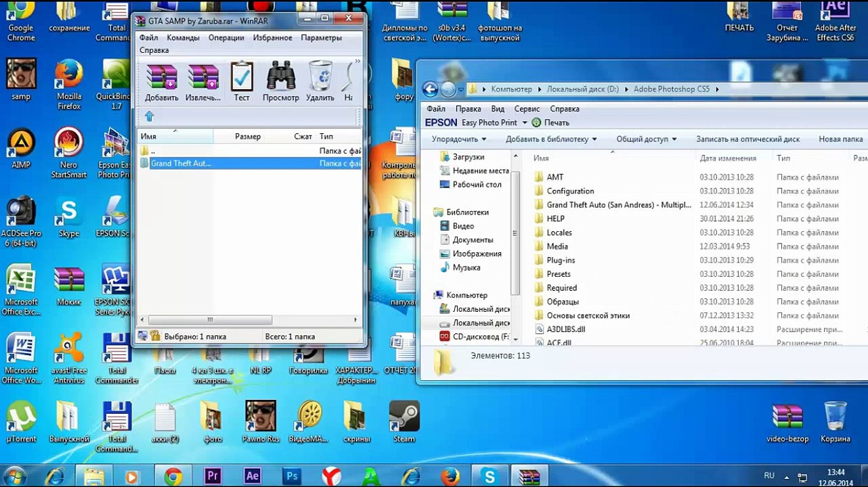Select the Google Chrome desktop shortcut
Screen dimensions: 868x487
point(21,20)
